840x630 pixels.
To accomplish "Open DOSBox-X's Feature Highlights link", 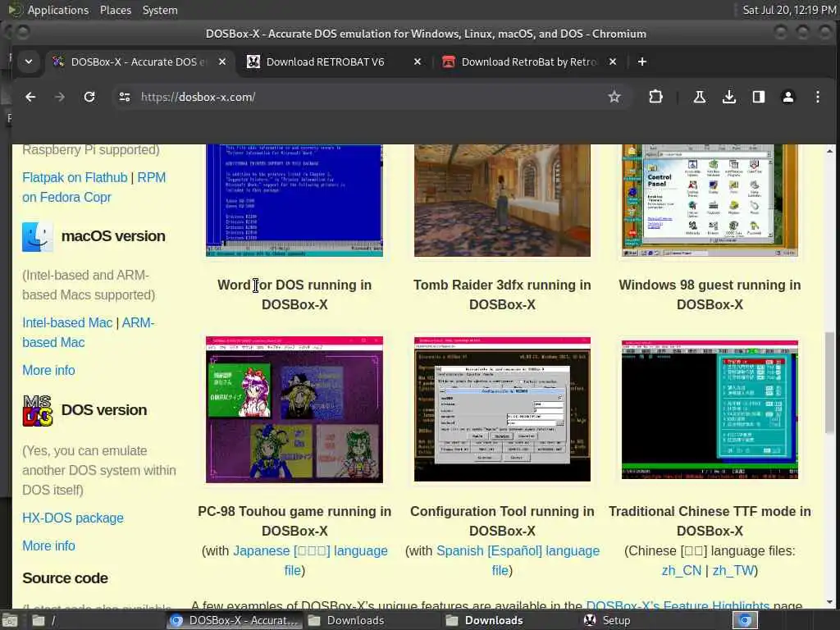I will [x=678, y=605].
